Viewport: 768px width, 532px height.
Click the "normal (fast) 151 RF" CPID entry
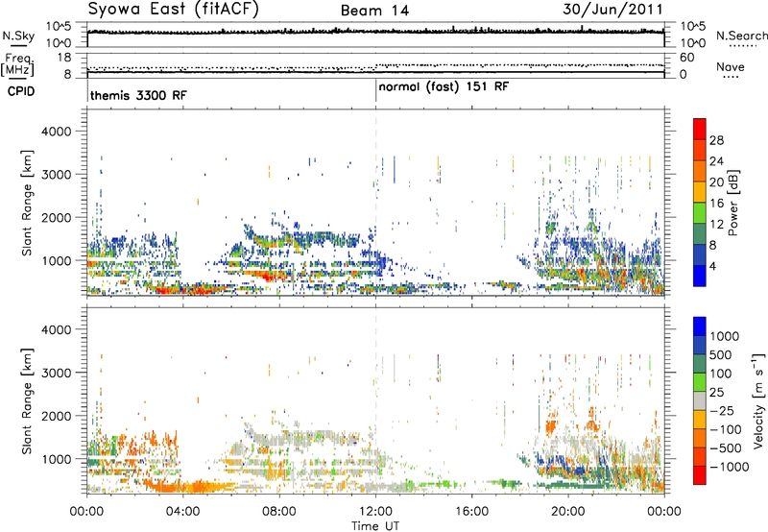(x=444, y=87)
